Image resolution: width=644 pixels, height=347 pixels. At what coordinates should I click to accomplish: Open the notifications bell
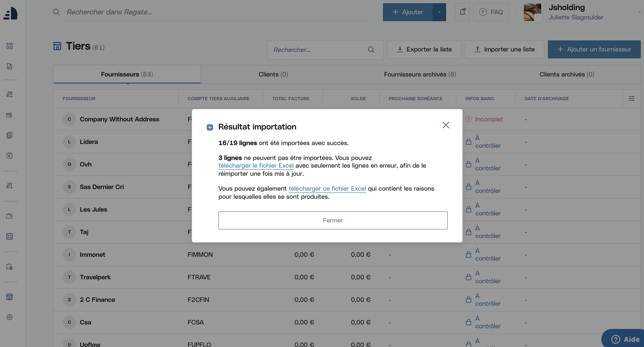462,12
